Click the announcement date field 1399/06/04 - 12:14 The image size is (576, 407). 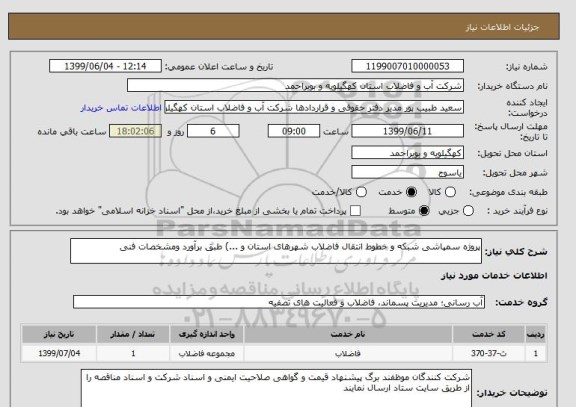pyautogui.click(x=105, y=66)
